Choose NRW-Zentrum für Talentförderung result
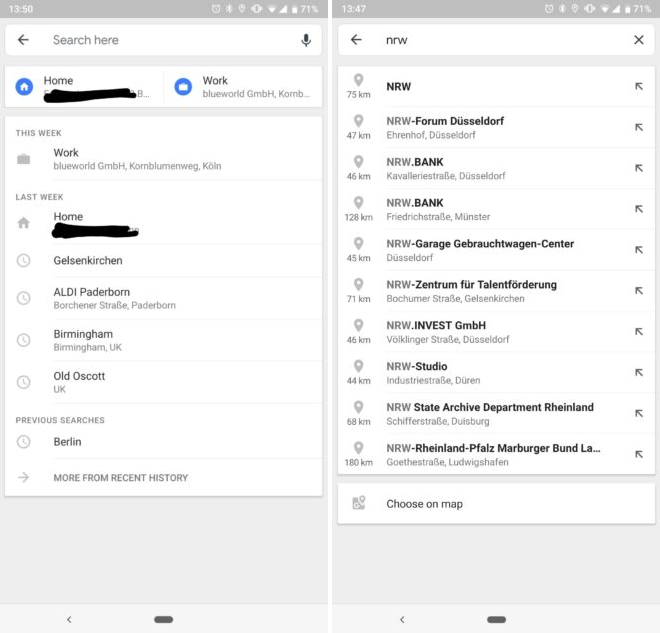 pos(496,291)
